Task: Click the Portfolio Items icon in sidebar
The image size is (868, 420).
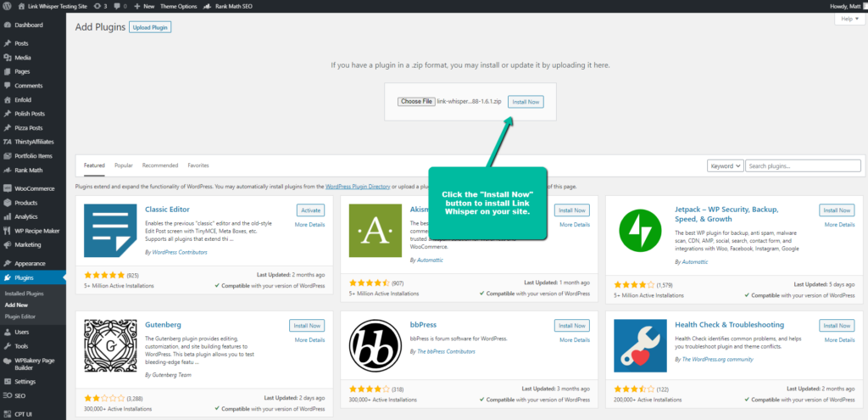Action: [x=7, y=156]
